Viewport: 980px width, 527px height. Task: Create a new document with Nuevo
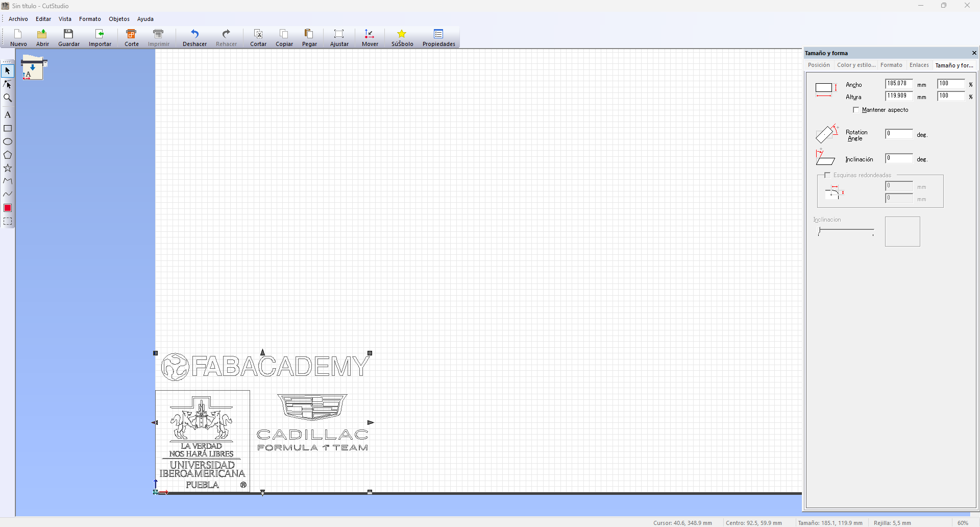click(18, 38)
